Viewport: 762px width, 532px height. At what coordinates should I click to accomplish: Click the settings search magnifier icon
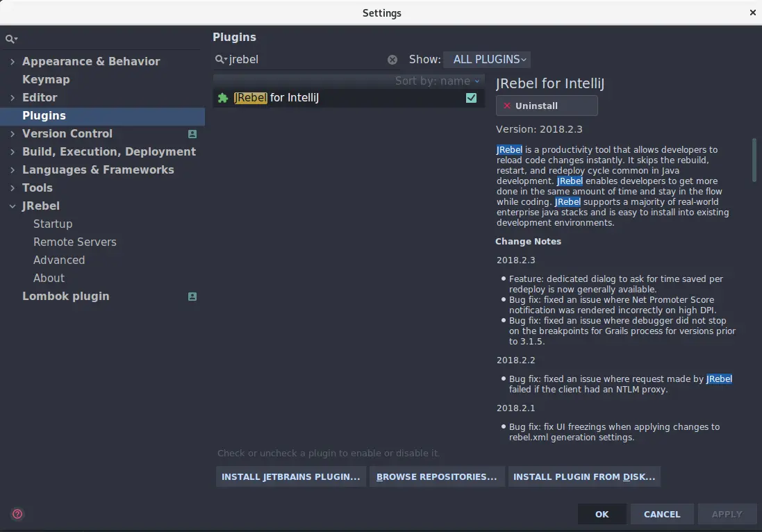pos(11,39)
